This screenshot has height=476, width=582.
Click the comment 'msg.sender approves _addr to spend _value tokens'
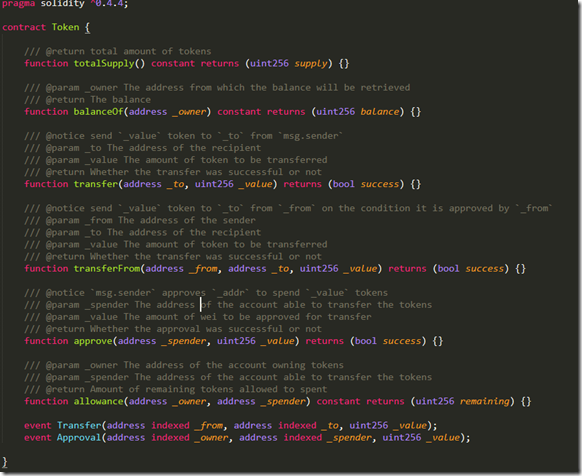point(239,293)
